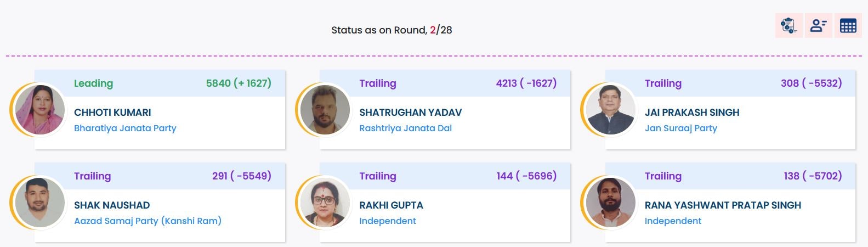The image size is (868, 247).
Task: Click the 5840 (+ 1627) vote count
Action: [239, 83]
